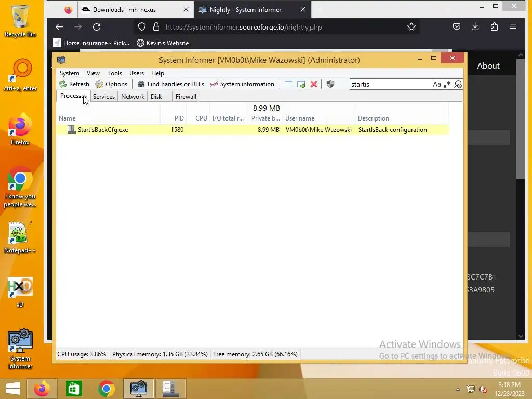Select StartIsBackCfg.exe process row

coord(252,129)
